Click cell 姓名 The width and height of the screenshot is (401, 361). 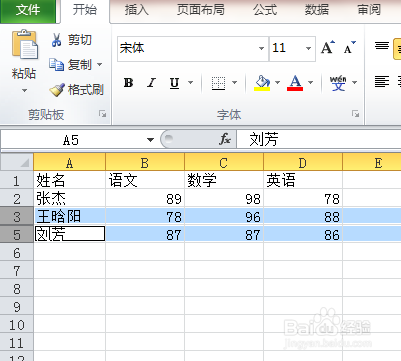pyautogui.click(x=69, y=181)
